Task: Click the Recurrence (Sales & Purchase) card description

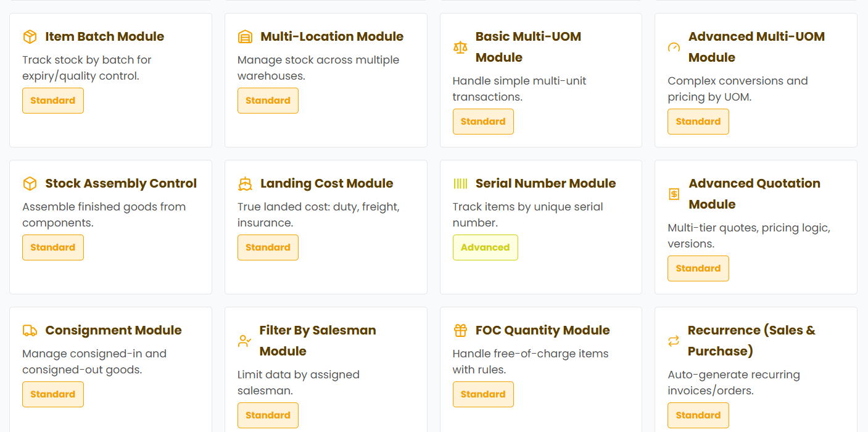Action: coord(734,383)
